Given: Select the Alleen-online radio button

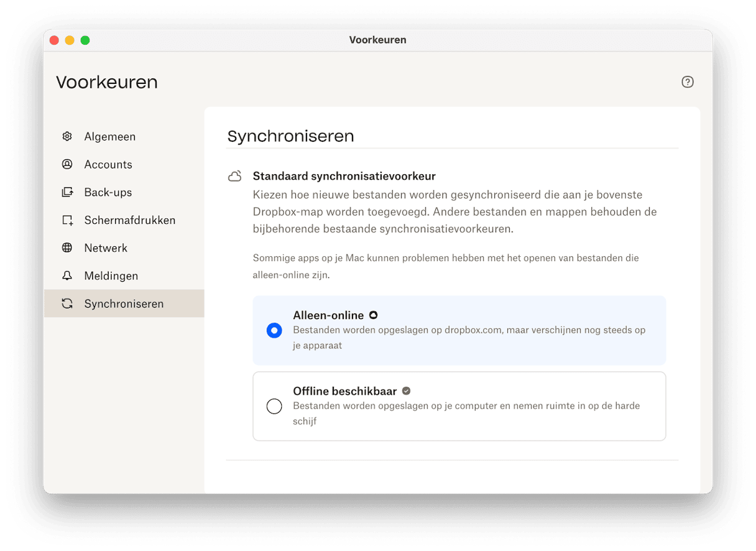Looking at the screenshot, I should coord(274,331).
